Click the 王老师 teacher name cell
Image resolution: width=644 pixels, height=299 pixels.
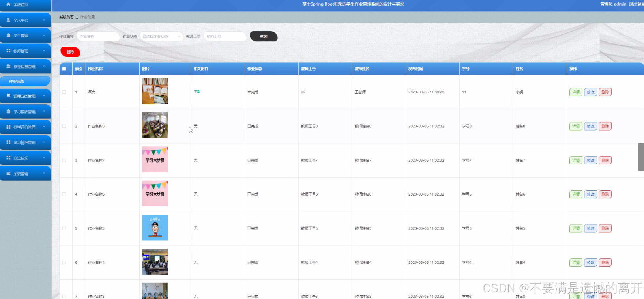[x=360, y=92]
